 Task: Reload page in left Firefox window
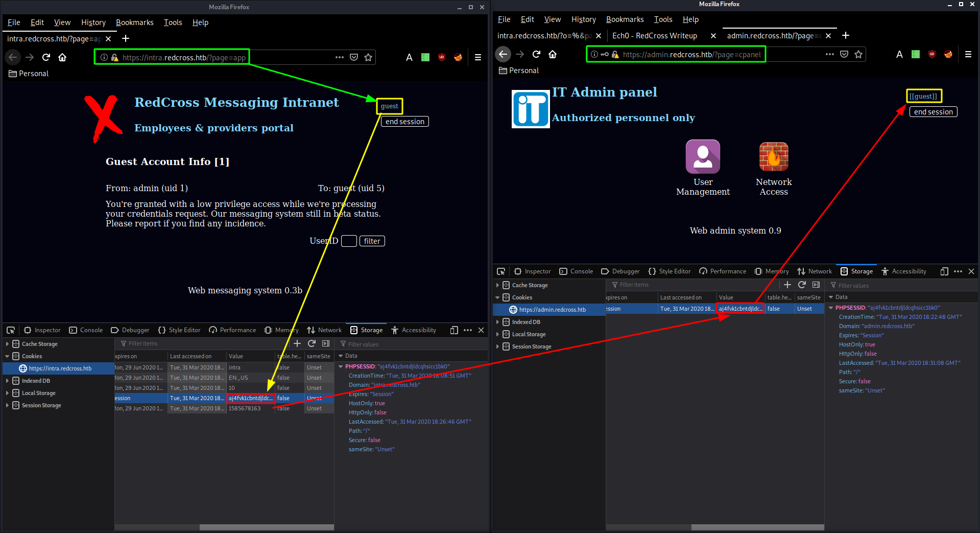(x=46, y=57)
